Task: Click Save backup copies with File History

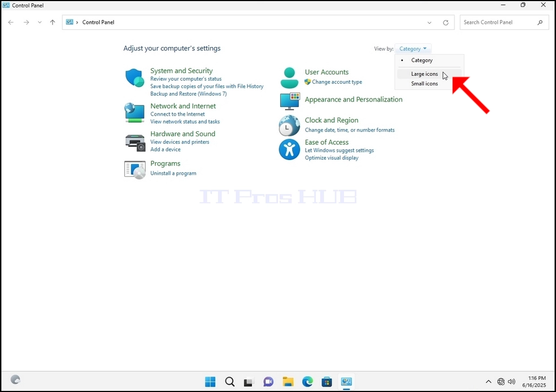Action: pos(207,86)
